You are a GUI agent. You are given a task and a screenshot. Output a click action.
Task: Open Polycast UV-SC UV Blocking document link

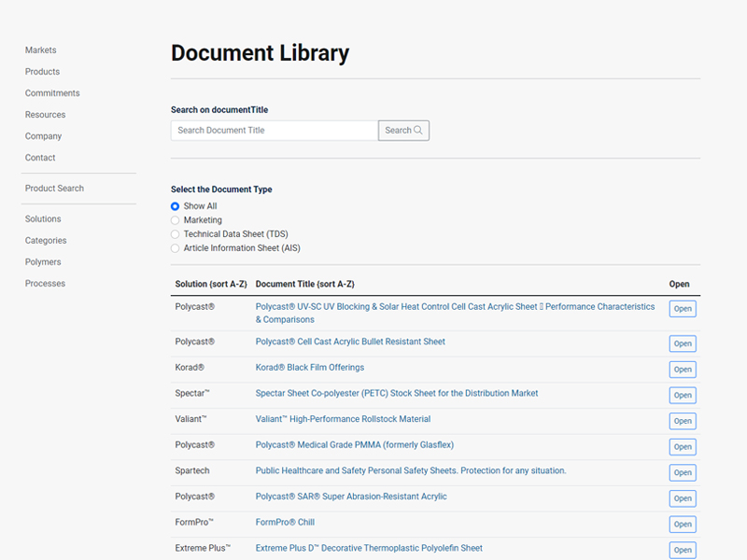tap(455, 313)
